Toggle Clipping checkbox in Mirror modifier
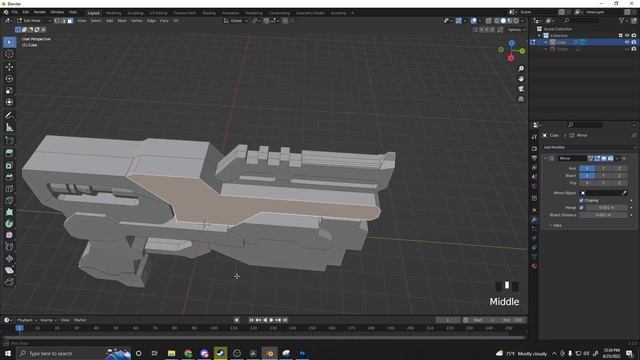This screenshot has height=360, width=640. click(x=582, y=200)
